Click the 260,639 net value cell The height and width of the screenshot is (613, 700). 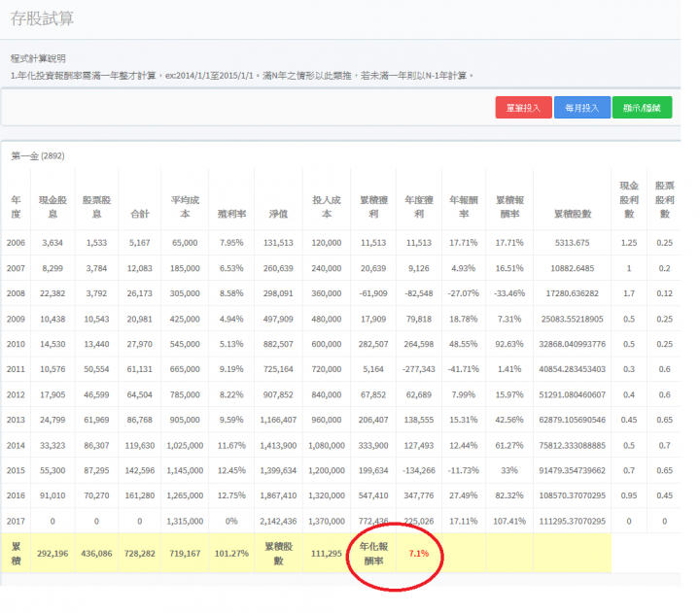point(278,268)
